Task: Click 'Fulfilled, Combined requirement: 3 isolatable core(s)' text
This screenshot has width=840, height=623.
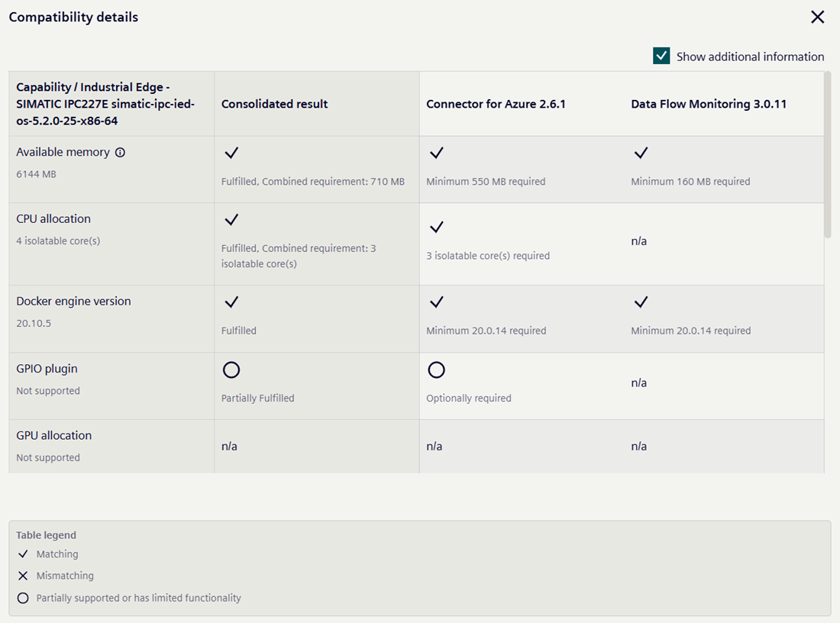Action: point(299,256)
